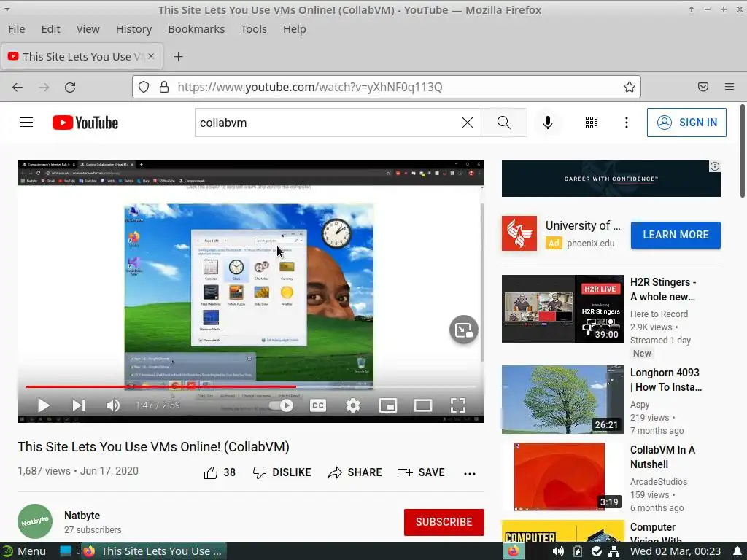
Task: Search with your voice microphone
Action: click(548, 122)
